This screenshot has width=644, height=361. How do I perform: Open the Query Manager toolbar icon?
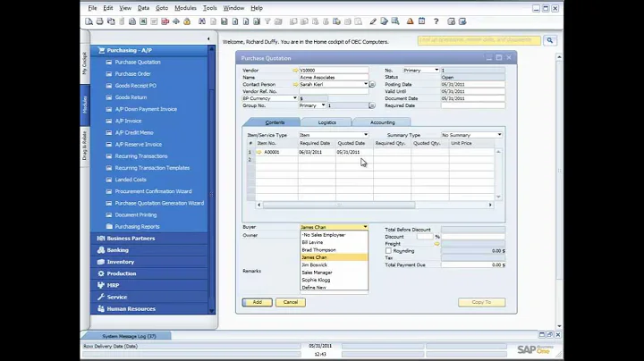point(395,21)
